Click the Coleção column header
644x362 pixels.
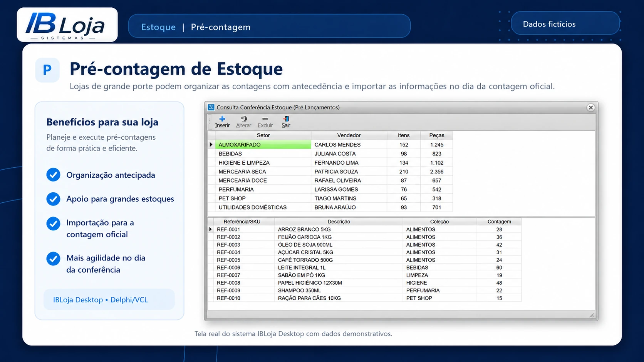(439, 222)
